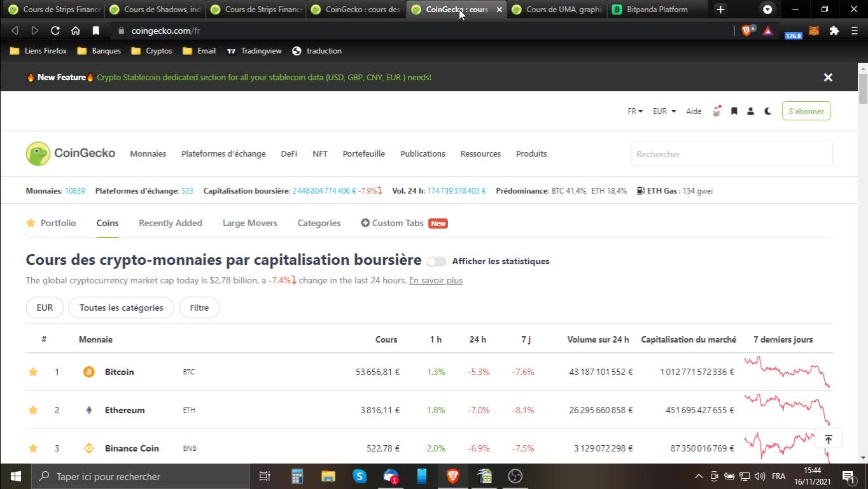Switch to the Large Movers tab

click(x=249, y=223)
